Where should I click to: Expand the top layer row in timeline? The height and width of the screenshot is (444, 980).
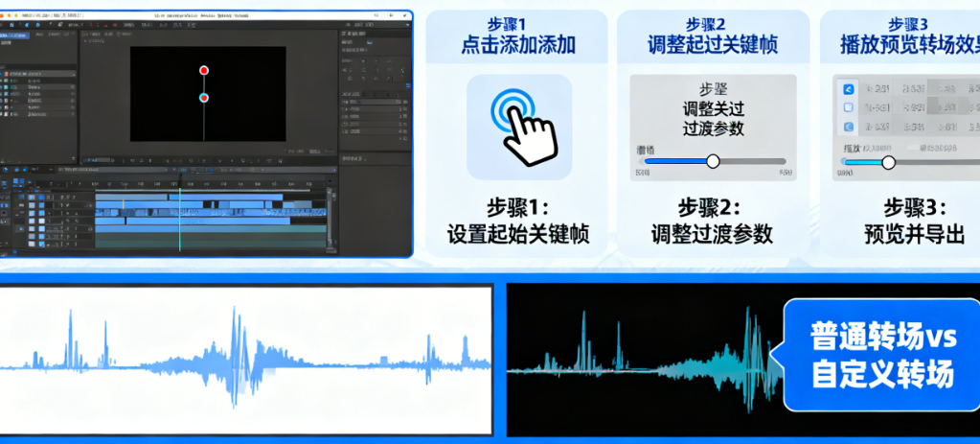[19, 196]
